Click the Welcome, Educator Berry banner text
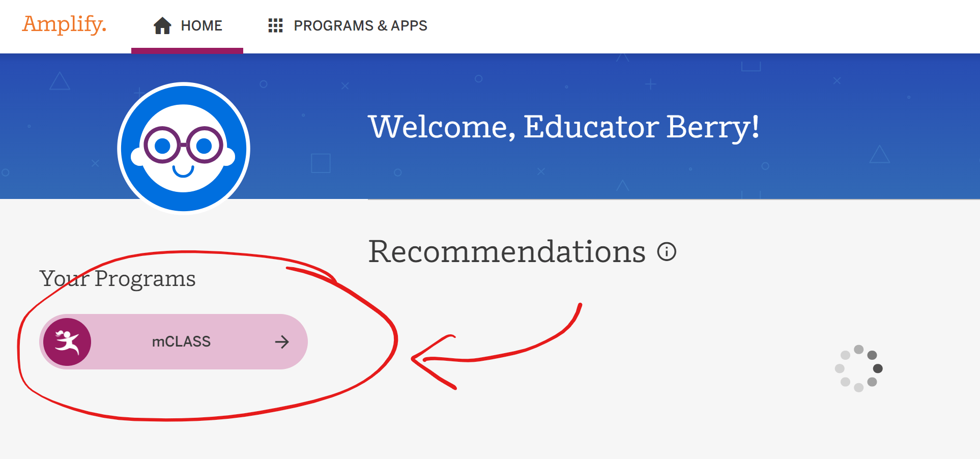 coord(564,127)
